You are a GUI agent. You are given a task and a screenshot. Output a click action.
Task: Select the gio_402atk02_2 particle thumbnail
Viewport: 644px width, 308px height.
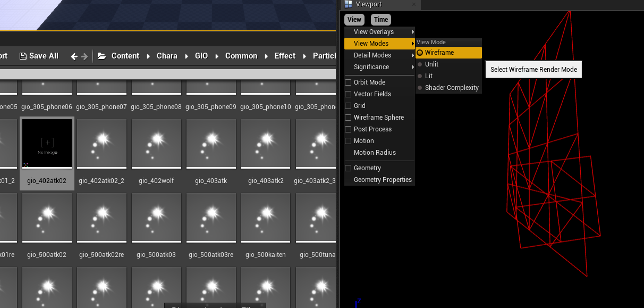click(x=101, y=144)
